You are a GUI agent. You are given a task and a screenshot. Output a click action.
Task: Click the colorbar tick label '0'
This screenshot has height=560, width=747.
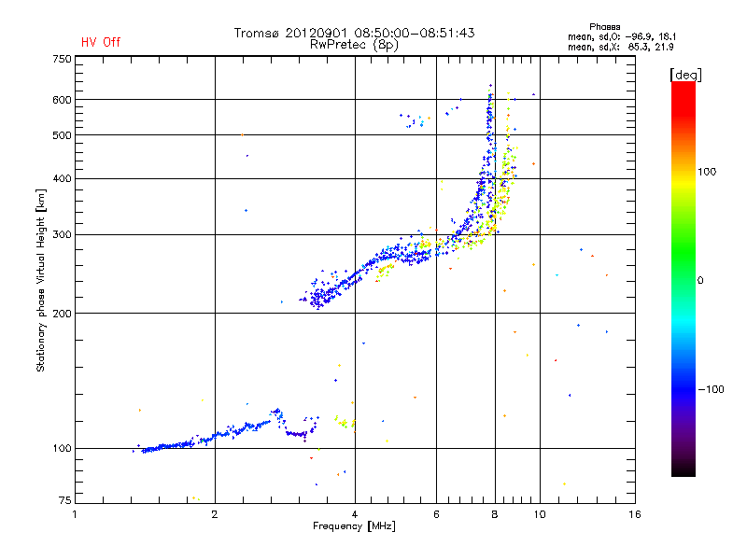point(700,280)
